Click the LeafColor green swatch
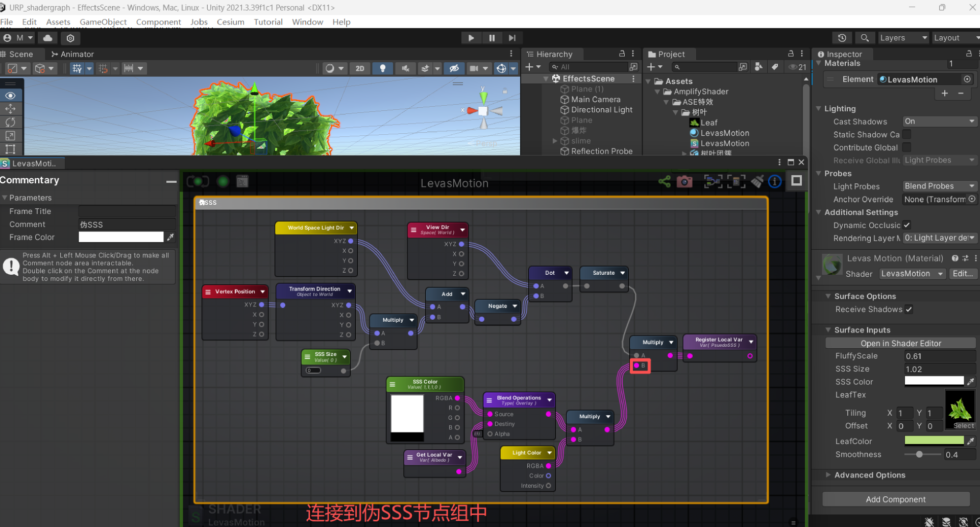Screen dimensions: 980x527 (x=934, y=441)
